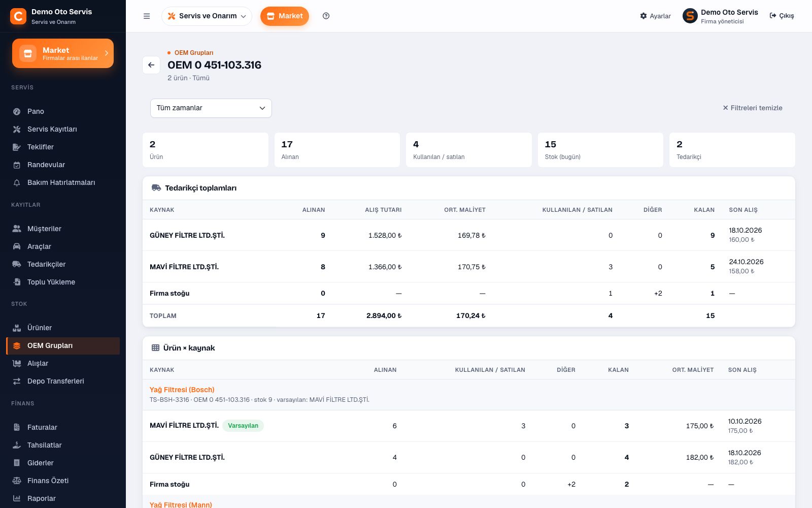Viewport: 812px width, 508px height.
Task: Open Pano from the sidebar
Action: (63, 111)
